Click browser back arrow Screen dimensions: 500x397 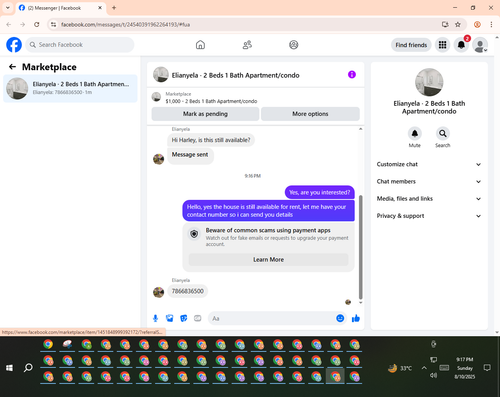point(9,24)
